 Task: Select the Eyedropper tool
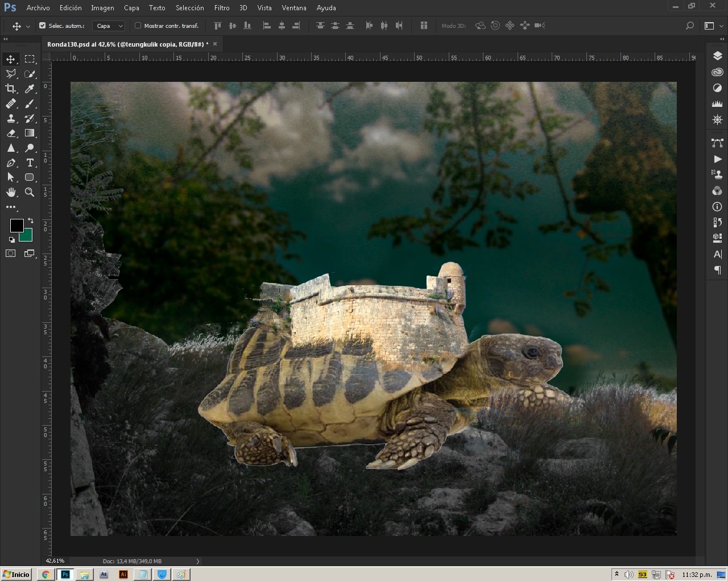tap(30, 89)
